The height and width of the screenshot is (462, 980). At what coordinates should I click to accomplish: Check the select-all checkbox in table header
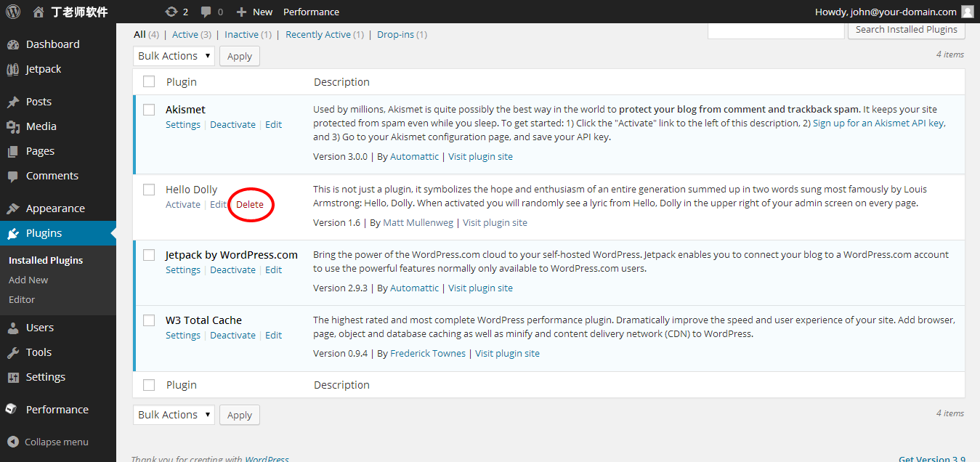(x=149, y=81)
